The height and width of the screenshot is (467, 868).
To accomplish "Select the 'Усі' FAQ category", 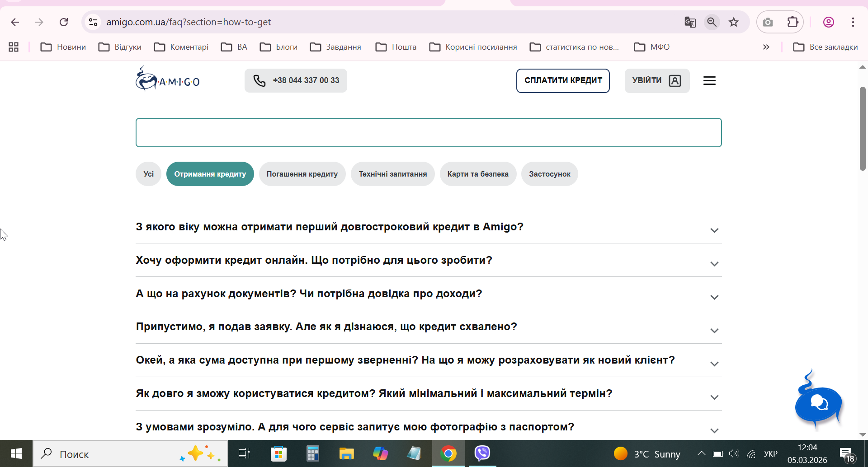I will 148,174.
